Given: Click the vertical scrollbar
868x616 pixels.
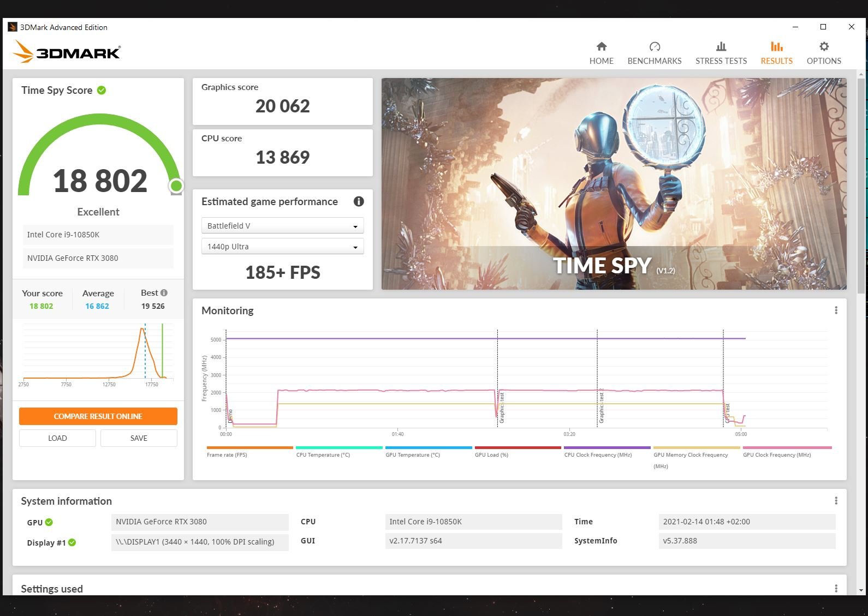Looking at the screenshot, I should [x=861, y=186].
